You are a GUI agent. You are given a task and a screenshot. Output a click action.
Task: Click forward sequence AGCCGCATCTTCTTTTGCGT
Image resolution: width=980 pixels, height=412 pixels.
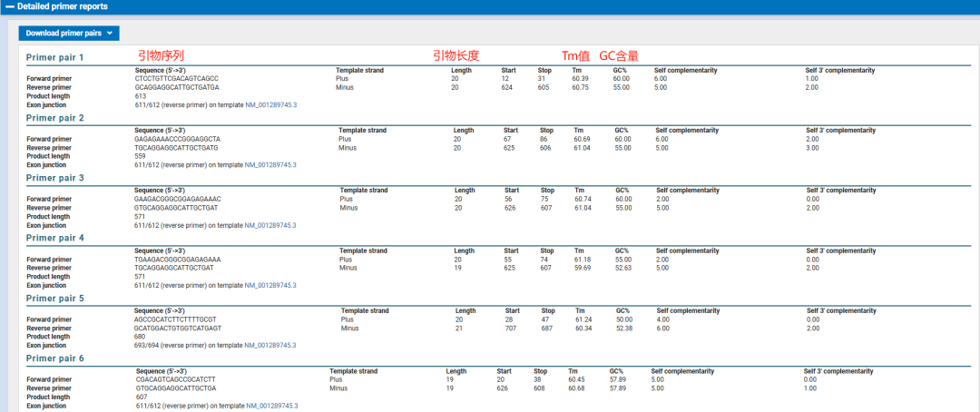click(x=176, y=319)
